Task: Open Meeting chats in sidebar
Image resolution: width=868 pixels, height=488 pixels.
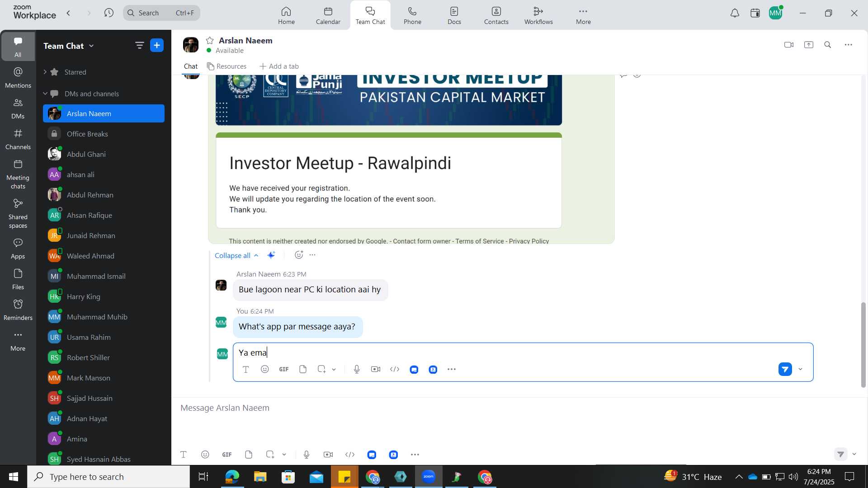Action: tap(18, 174)
